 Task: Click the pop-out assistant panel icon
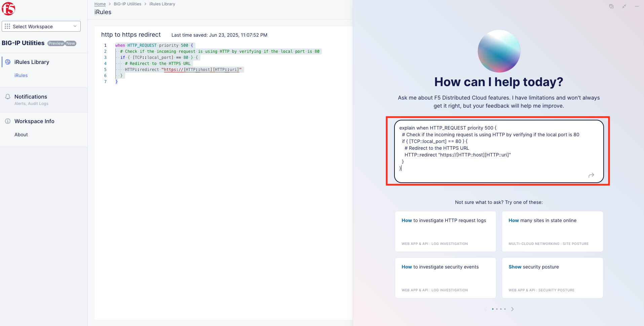pos(611,6)
